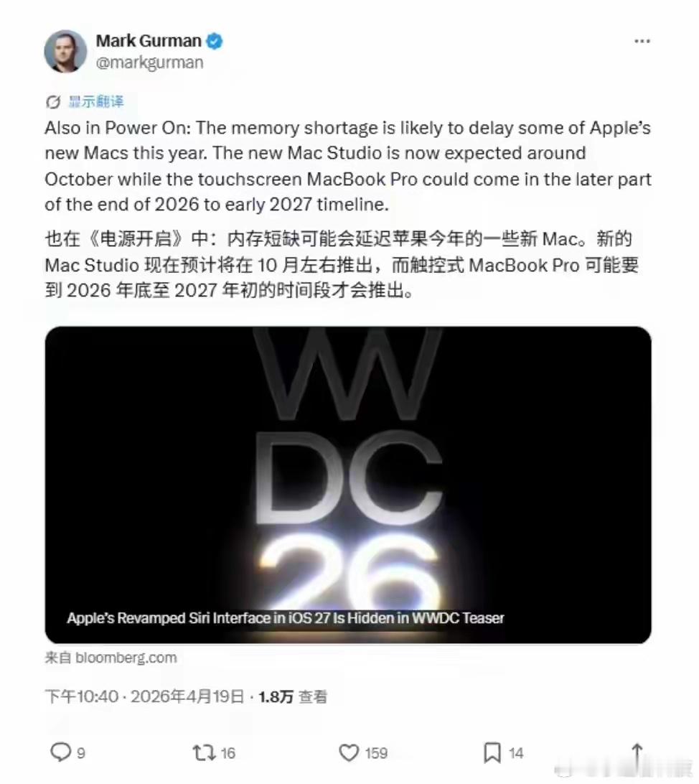Viewport: 699px width, 784px height.
Task: Click the Siri Interface article headline
Action: 286,618
